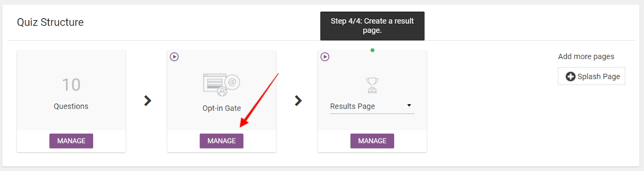Click the green dot above the results card

pos(372,50)
